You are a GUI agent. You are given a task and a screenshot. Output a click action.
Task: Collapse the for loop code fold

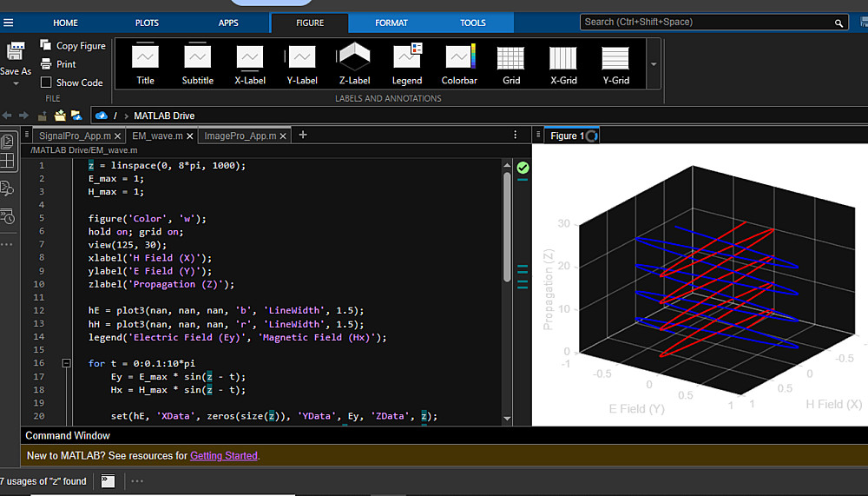click(67, 364)
